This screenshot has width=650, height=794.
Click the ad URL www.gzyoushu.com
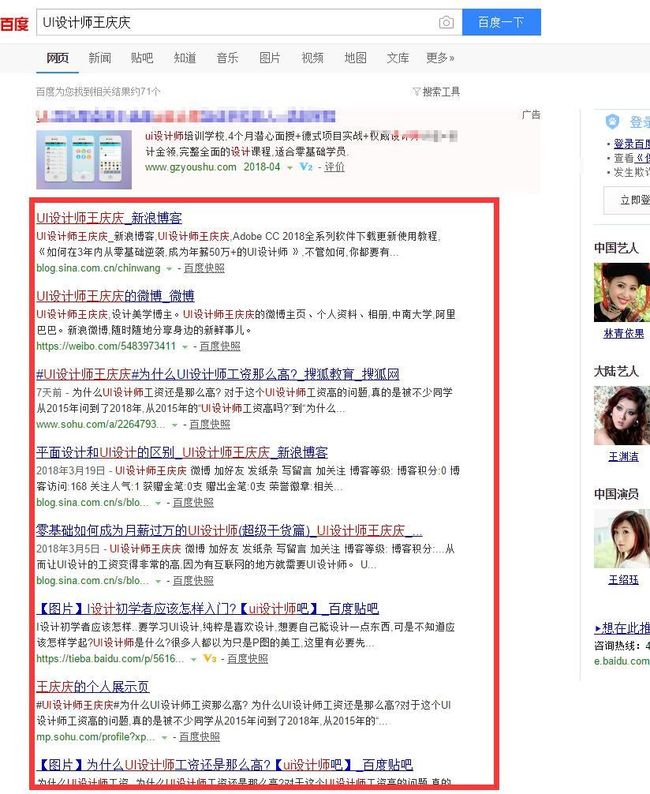(x=191, y=167)
